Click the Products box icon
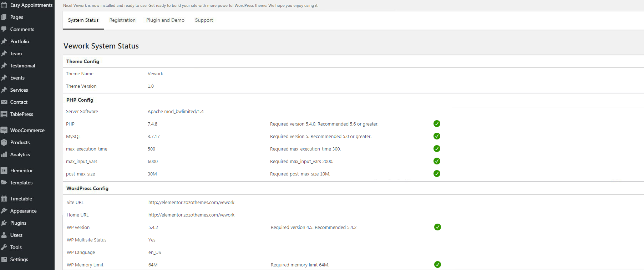The height and width of the screenshot is (270, 644). [4, 142]
